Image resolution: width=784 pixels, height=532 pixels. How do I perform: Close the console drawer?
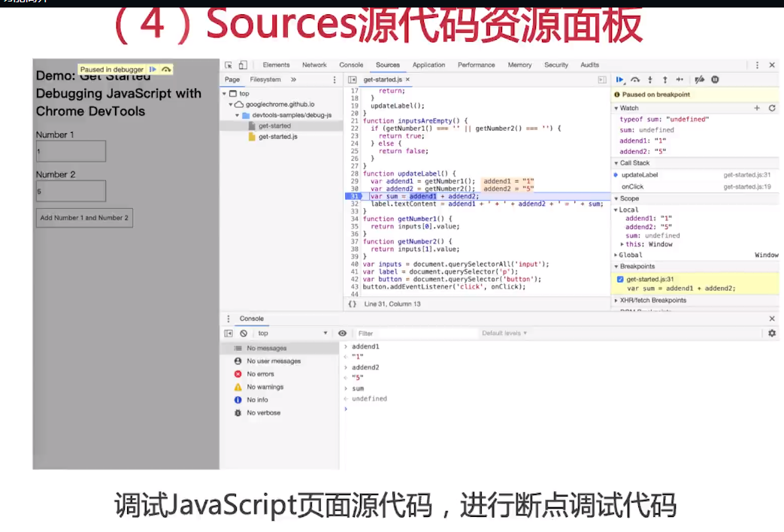coord(772,319)
